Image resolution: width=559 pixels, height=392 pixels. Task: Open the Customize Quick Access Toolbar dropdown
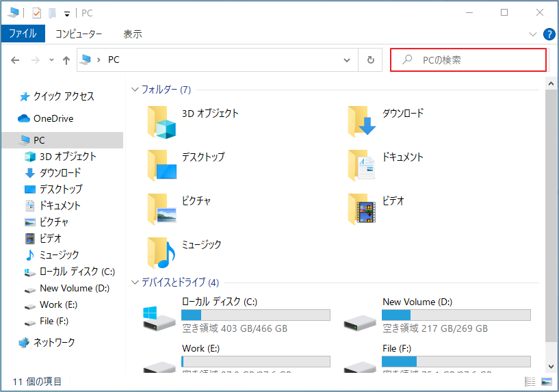point(66,14)
